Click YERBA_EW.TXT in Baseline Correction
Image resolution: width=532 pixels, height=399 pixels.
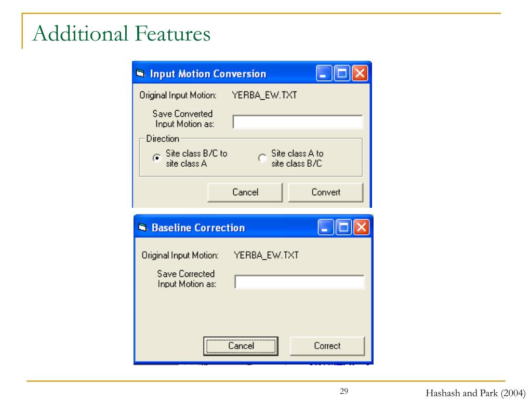click(267, 255)
